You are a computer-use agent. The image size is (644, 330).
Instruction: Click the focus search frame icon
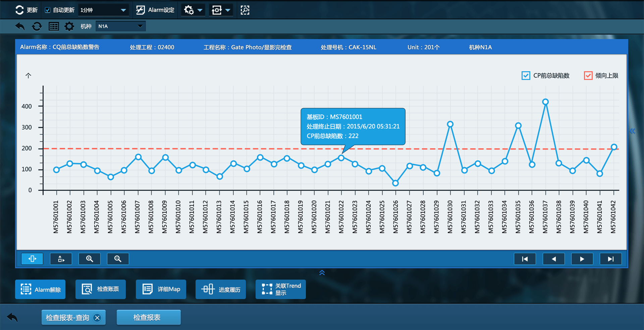pyautogui.click(x=245, y=10)
